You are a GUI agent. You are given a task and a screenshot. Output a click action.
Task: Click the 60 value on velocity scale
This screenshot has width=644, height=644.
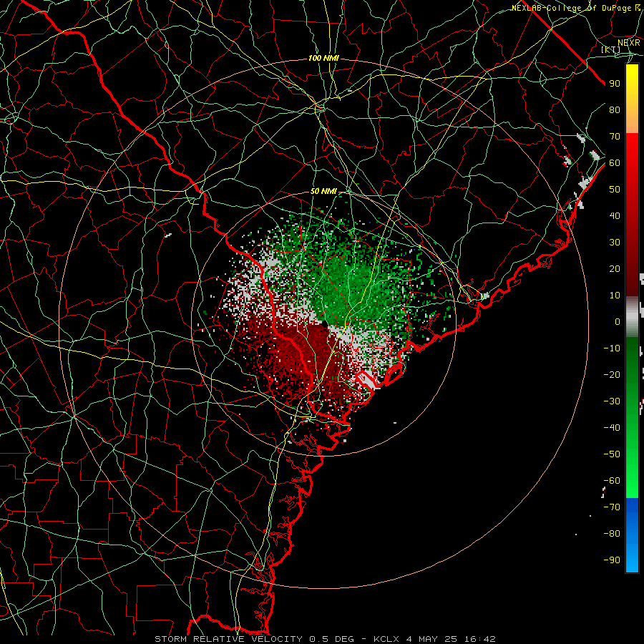coord(615,162)
